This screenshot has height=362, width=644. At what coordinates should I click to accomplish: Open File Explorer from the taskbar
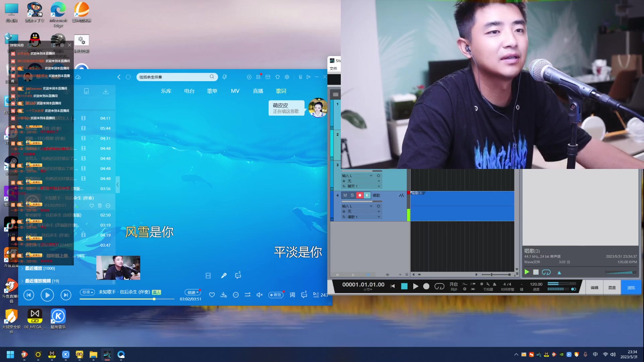[x=93, y=355]
